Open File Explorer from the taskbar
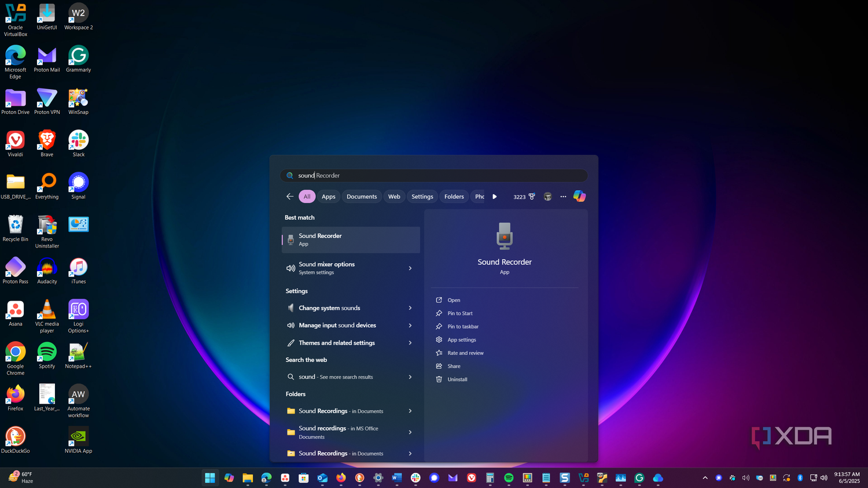 coord(248,478)
